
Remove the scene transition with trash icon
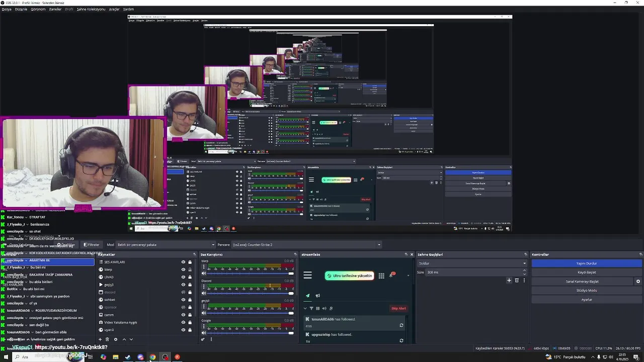point(516,281)
